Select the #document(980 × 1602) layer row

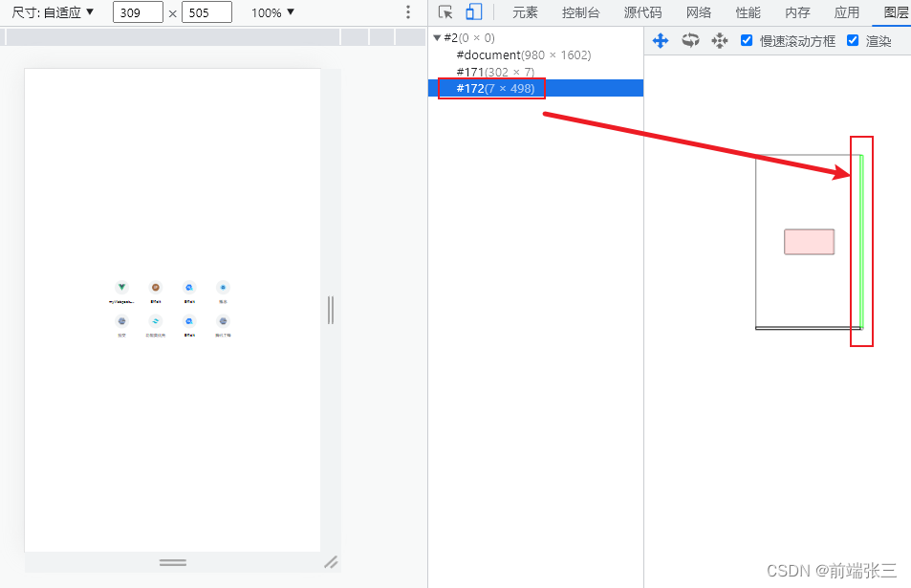tap(535, 54)
